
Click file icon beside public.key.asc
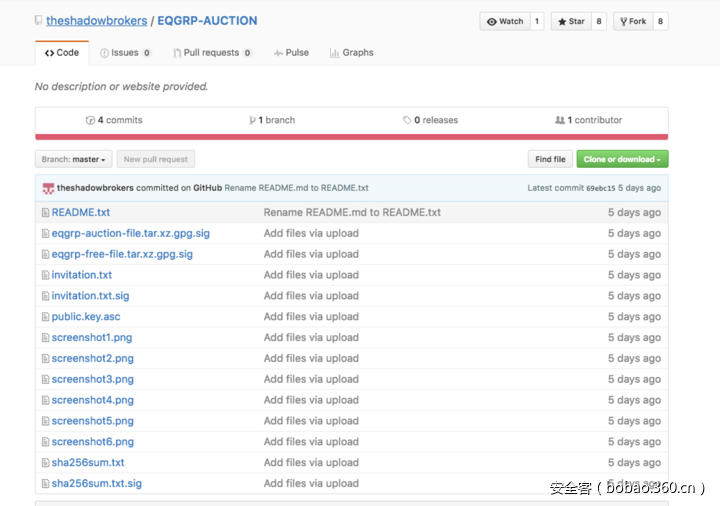[45, 317]
